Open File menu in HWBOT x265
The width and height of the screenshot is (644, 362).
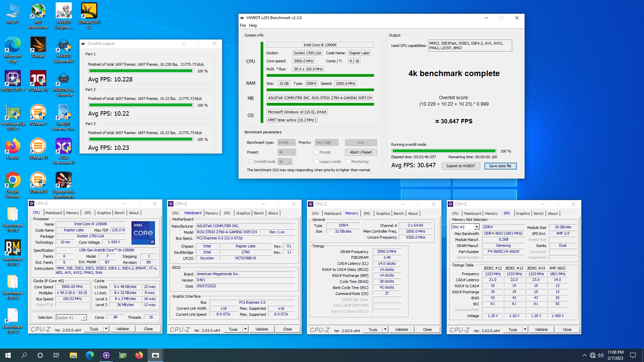(x=243, y=25)
